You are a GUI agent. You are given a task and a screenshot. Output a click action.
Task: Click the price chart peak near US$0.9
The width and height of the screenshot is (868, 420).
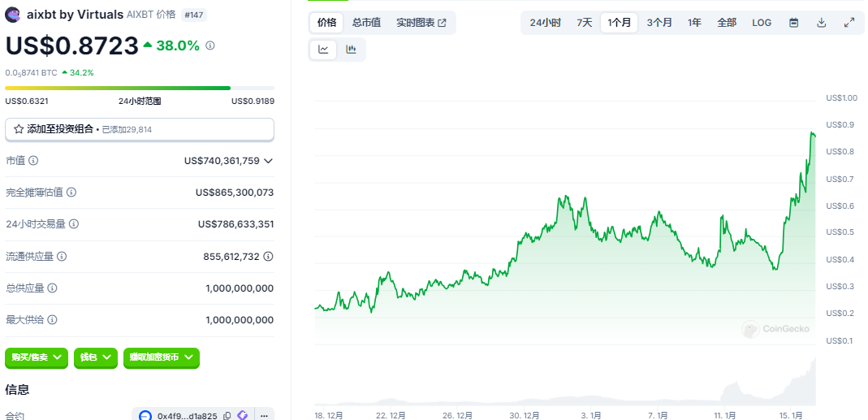coord(812,133)
